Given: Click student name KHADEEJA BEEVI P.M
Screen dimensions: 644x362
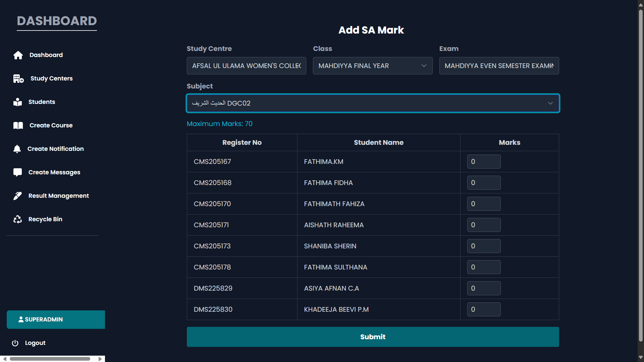Looking at the screenshot, I should click(x=336, y=309).
